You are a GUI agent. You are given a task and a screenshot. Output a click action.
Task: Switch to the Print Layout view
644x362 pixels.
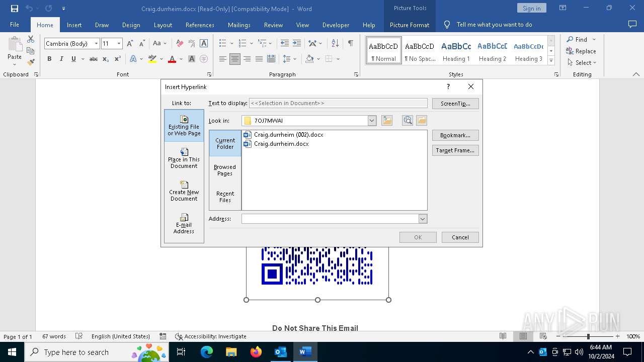click(x=523, y=336)
